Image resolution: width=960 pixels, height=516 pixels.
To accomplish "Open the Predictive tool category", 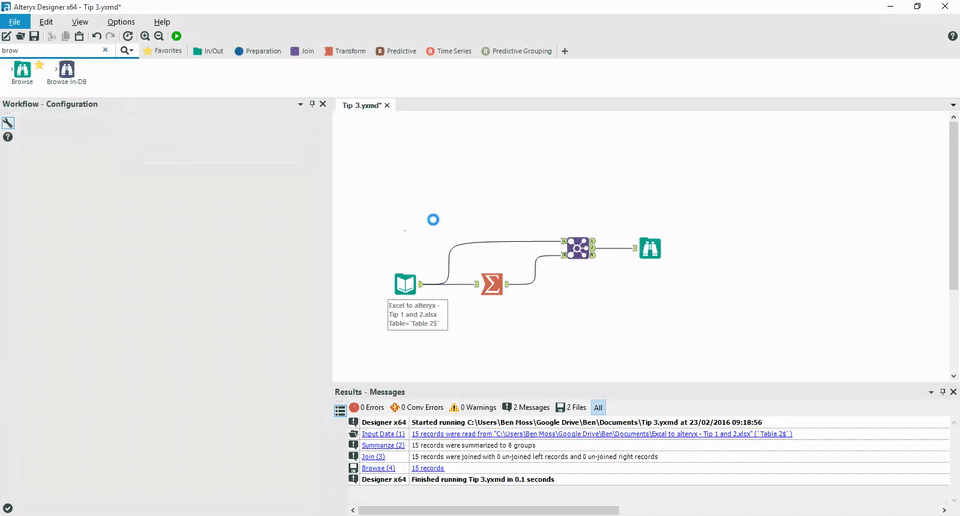I will coord(396,51).
